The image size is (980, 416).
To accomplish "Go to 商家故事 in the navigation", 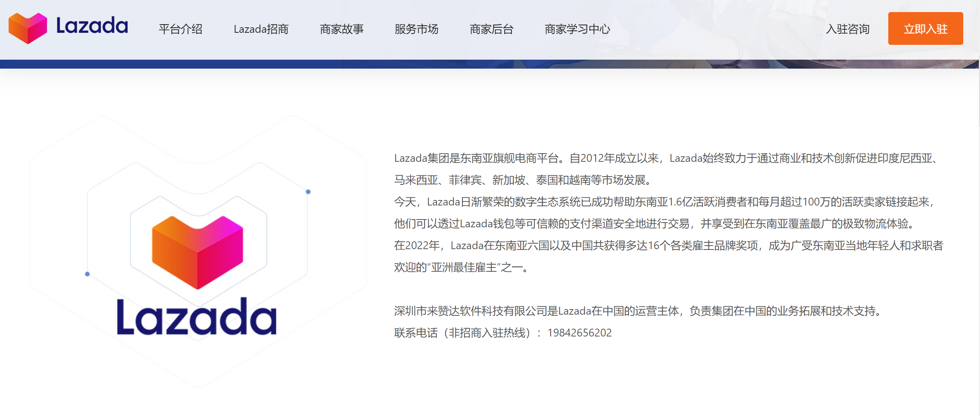I will tap(342, 29).
